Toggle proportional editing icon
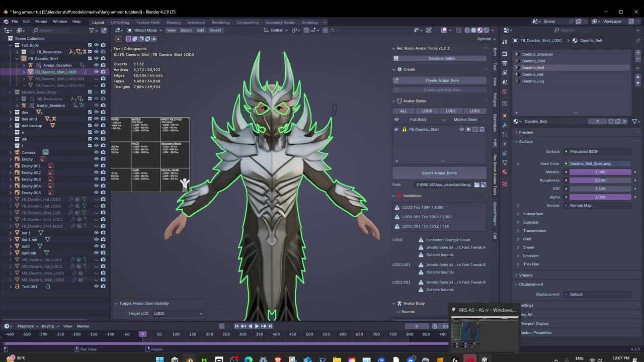This screenshot has width=644, height=362. 325,30
